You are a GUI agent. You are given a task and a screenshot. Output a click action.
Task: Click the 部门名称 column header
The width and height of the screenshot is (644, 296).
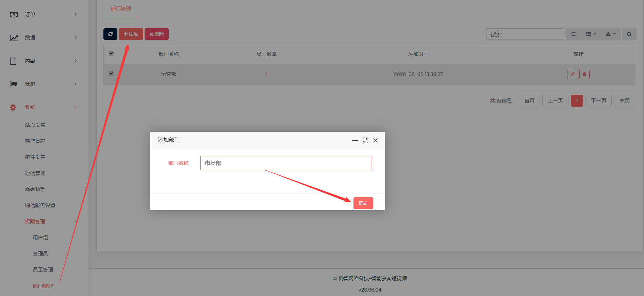169,54
